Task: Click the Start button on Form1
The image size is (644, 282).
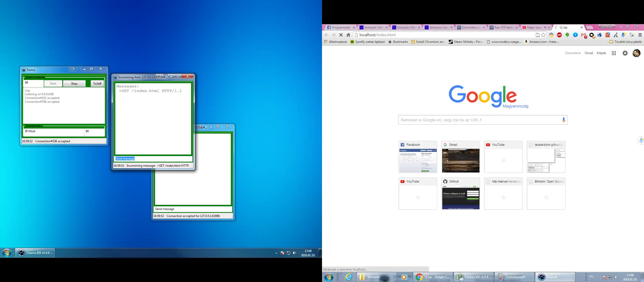Action: click(53, 83)
